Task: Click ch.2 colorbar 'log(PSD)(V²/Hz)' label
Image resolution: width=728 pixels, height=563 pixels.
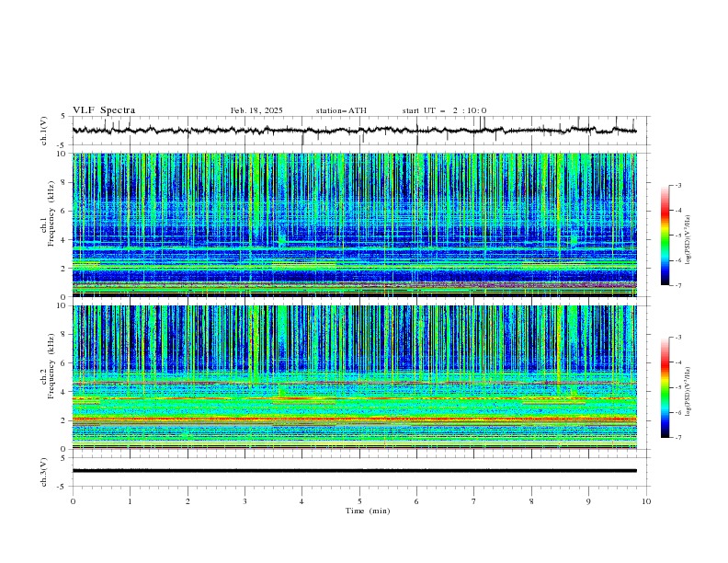Action: pos(688,391)
